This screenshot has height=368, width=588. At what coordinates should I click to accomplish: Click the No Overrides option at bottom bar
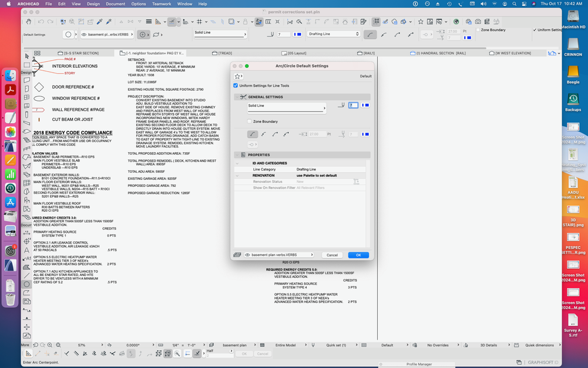[438, 345]
